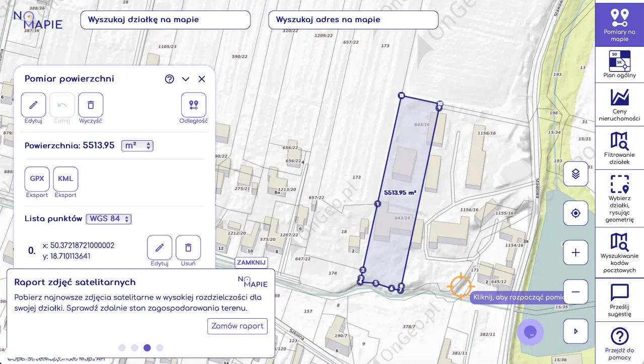Open Plan ogólny from sidebar
This screenshot has width=644, height=364.
(x=619, y=64)
